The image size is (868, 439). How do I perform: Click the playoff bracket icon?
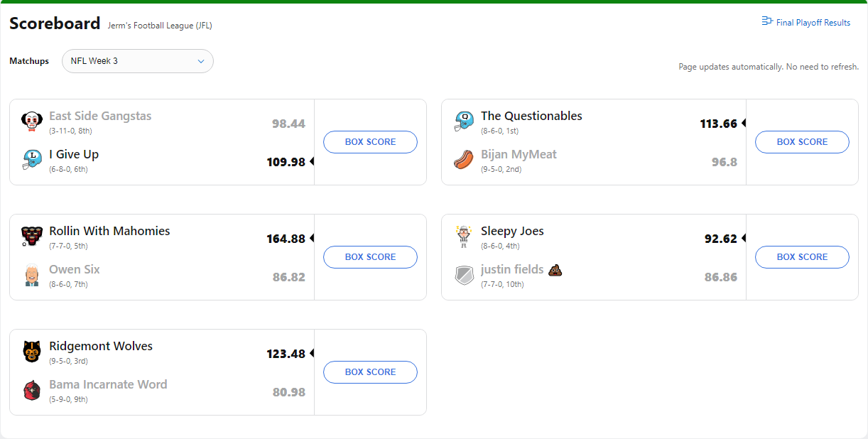766,22
